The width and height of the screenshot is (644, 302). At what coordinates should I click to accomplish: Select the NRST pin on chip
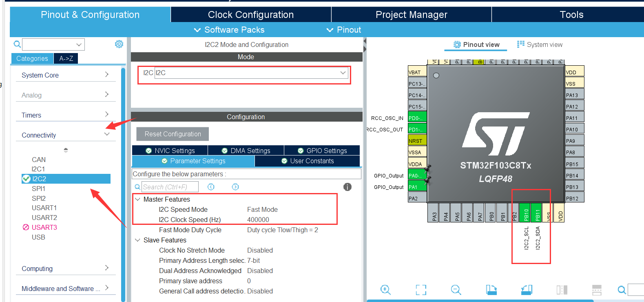tap(417, 141)
